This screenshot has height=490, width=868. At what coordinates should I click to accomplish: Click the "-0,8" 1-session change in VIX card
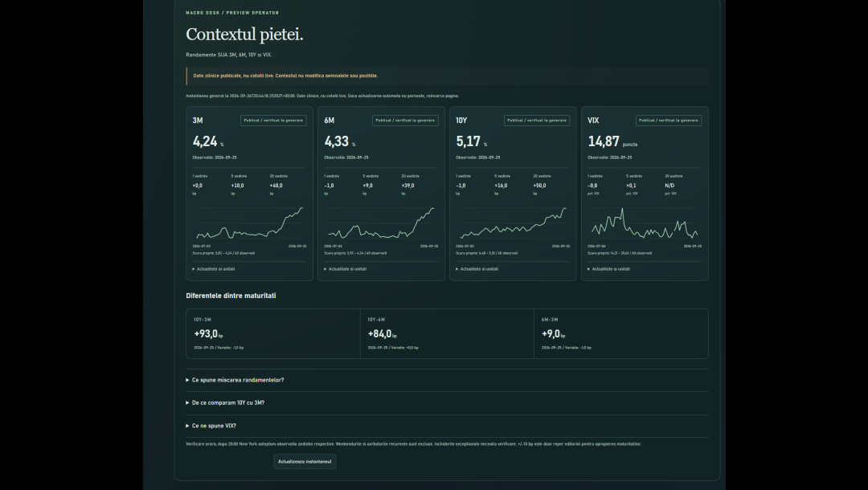tap(592, 186)
